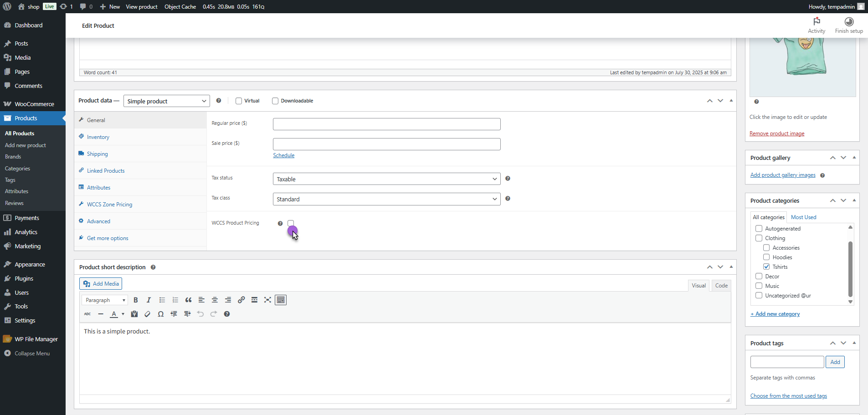Switch to the Inventory product data tab
The image size is (868, 415).
click(98, 137)
